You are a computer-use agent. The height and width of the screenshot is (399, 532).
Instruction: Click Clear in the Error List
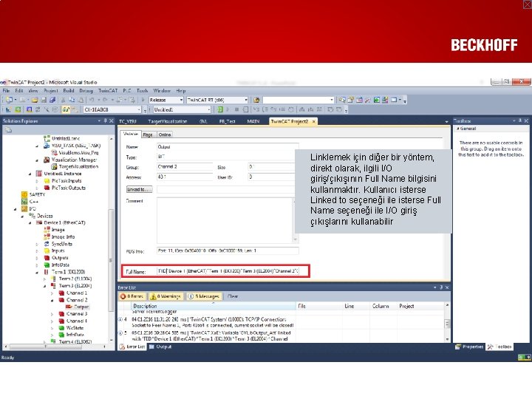233,296
